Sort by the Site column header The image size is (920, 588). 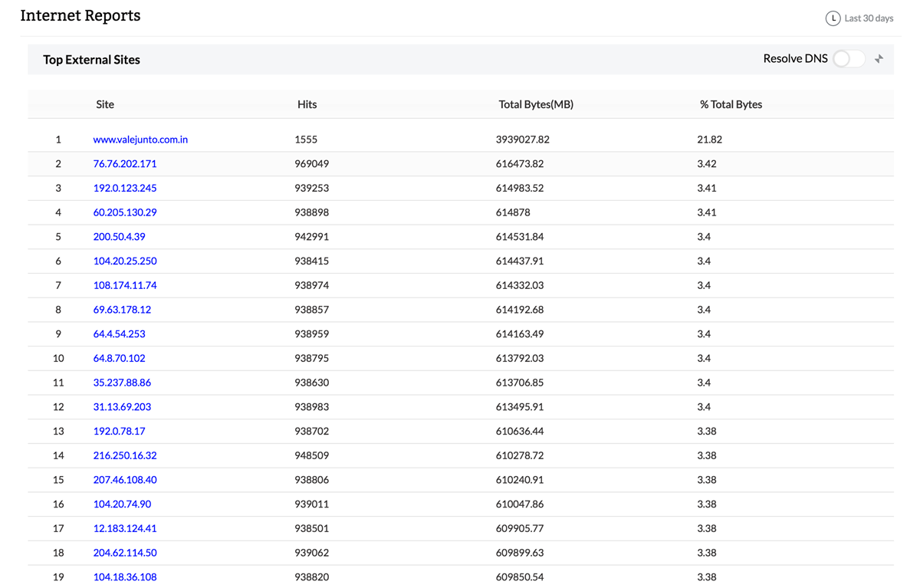pyautogui.click(x=105, y=104)
